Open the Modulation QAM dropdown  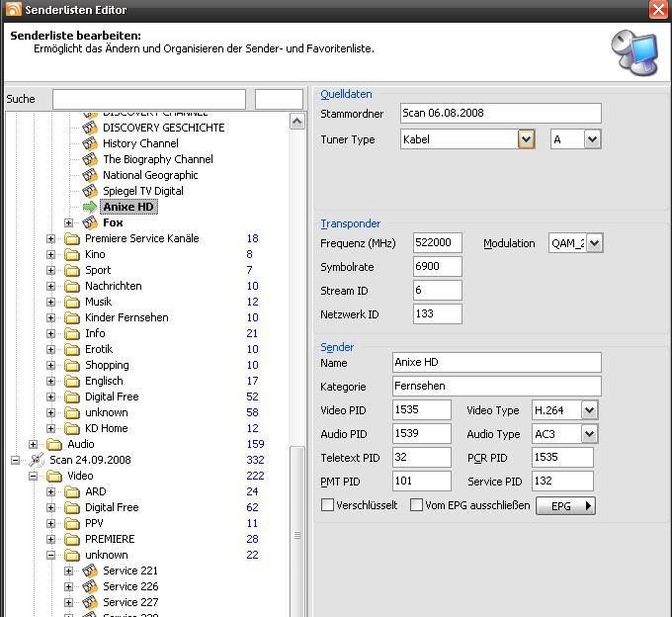coord(594,243)
